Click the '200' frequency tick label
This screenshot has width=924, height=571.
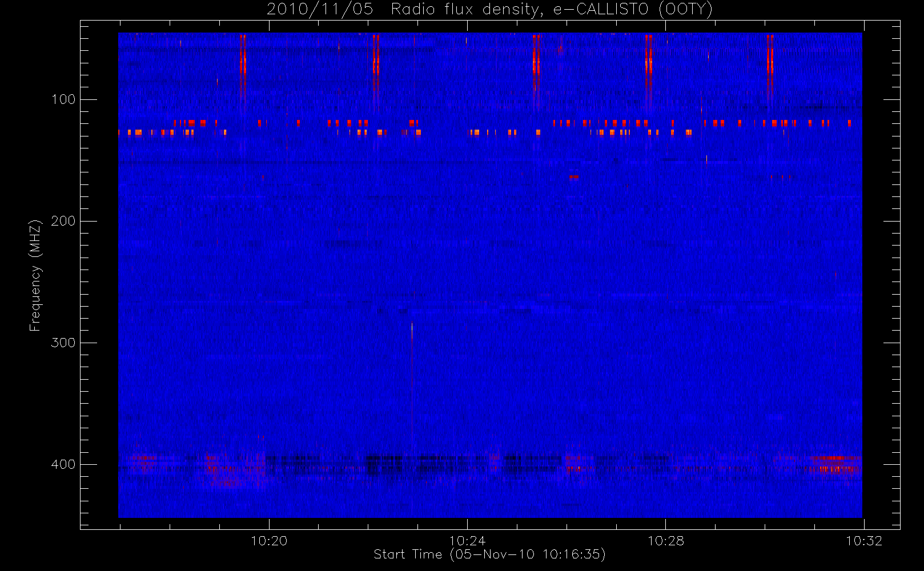63,221
